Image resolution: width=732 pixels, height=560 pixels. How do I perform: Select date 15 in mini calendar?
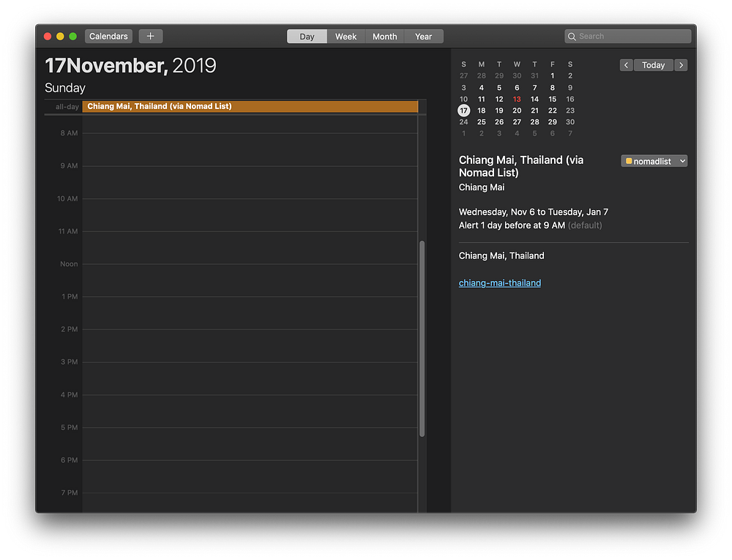pyautogui.click(x=552, y=100)
